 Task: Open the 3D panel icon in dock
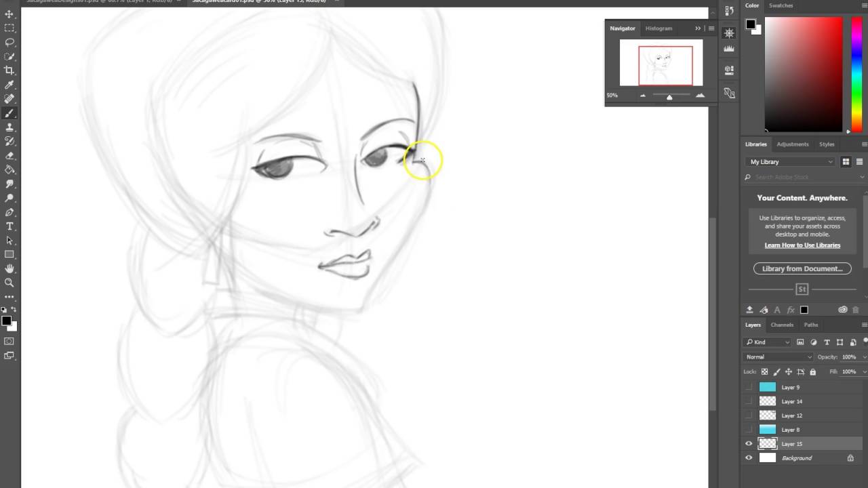click(x=729, y=69)
